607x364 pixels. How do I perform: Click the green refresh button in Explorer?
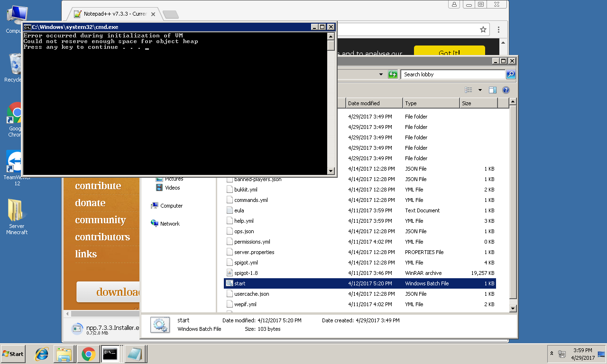(x=393, y=74)
